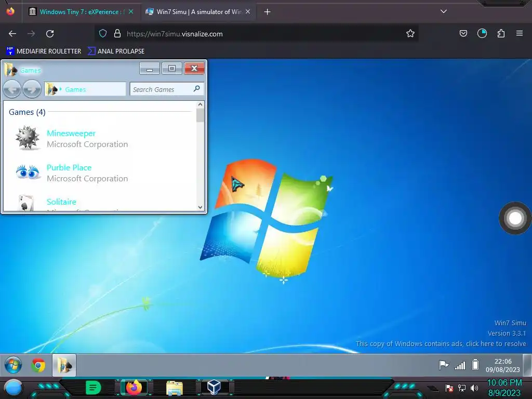Viewport: 532px width, 399px height.
Task: Click the search magnifier in Games window
Action: (x=196, y=88)
